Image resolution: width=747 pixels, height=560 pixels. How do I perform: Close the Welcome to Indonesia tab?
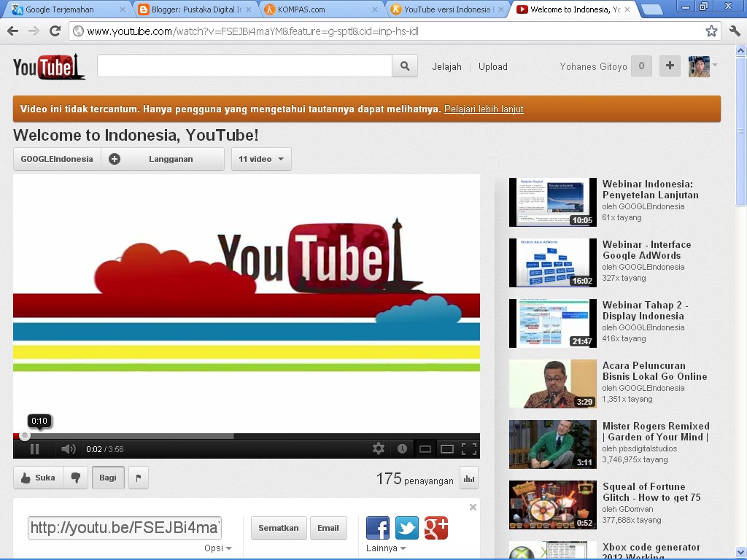click(x=627, y=9)
